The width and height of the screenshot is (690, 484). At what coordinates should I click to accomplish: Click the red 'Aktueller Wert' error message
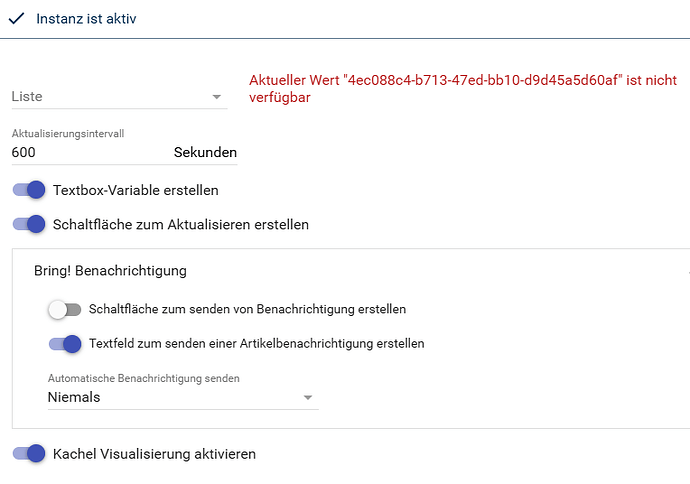pyautogui.click(x=463, y=88)
